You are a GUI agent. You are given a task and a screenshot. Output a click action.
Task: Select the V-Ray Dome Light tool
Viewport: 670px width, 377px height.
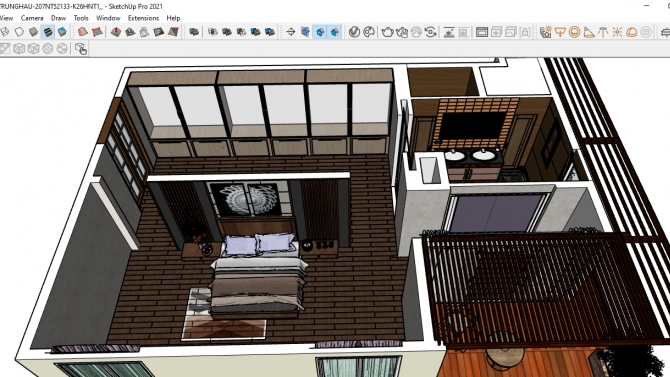pyautogui.click(x=632, y=32)
